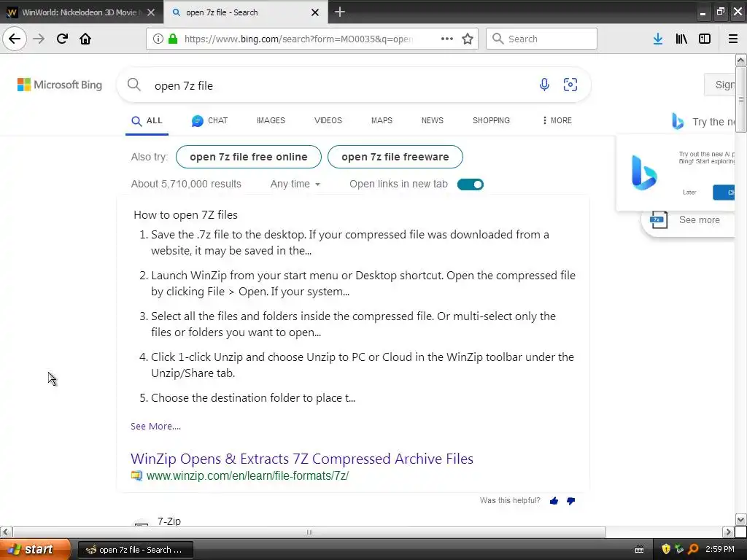This screenshot has width=747, height=560.
Task: Open the Library icon in toolbar
Action: [x=681, y=39]
